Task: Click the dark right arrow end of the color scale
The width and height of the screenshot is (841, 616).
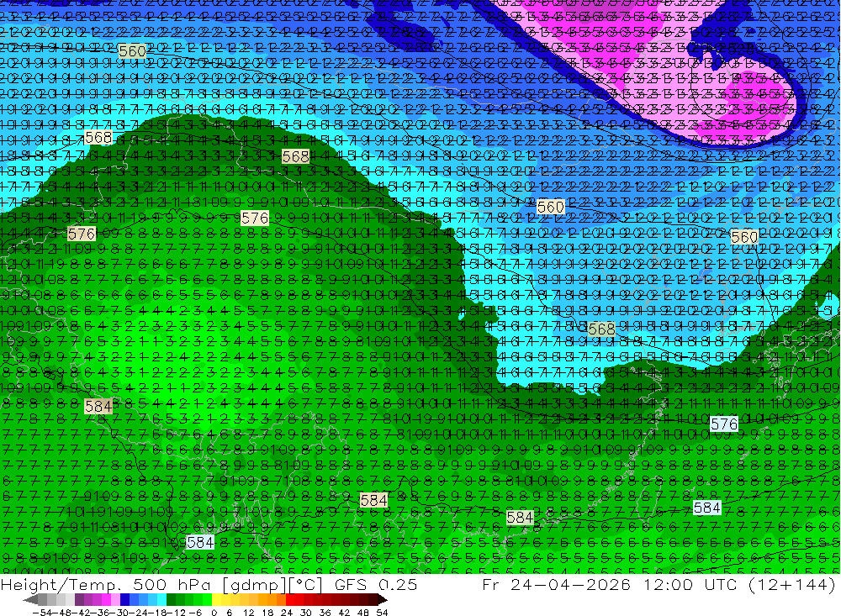Action: click(x=383, y=600)
